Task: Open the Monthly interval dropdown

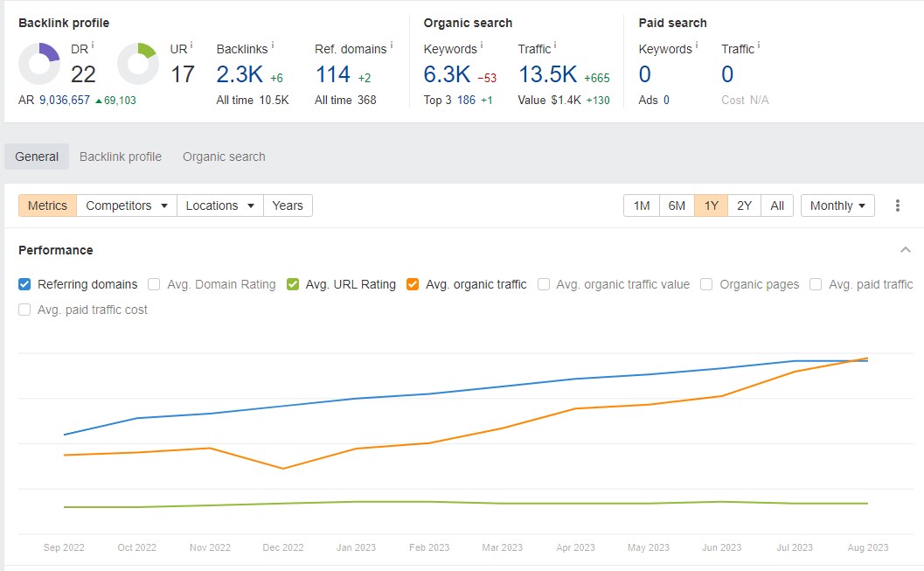Action: pos(837,205)
